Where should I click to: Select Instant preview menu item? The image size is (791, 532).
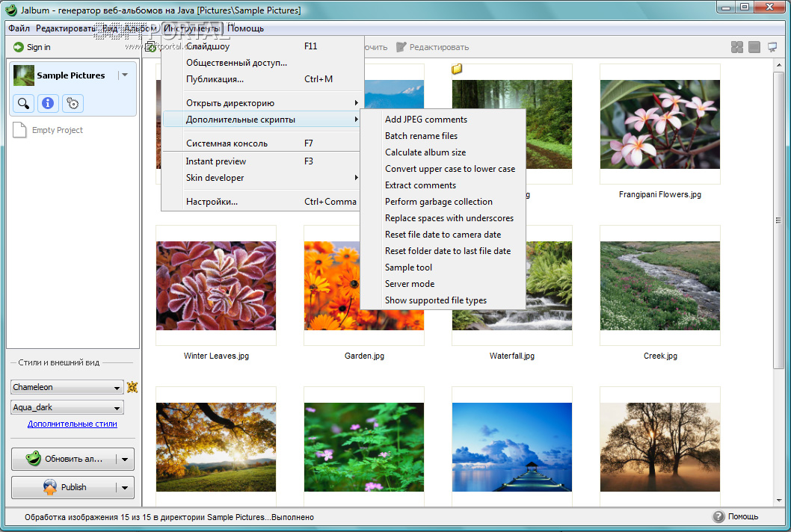tap(262, 161)
